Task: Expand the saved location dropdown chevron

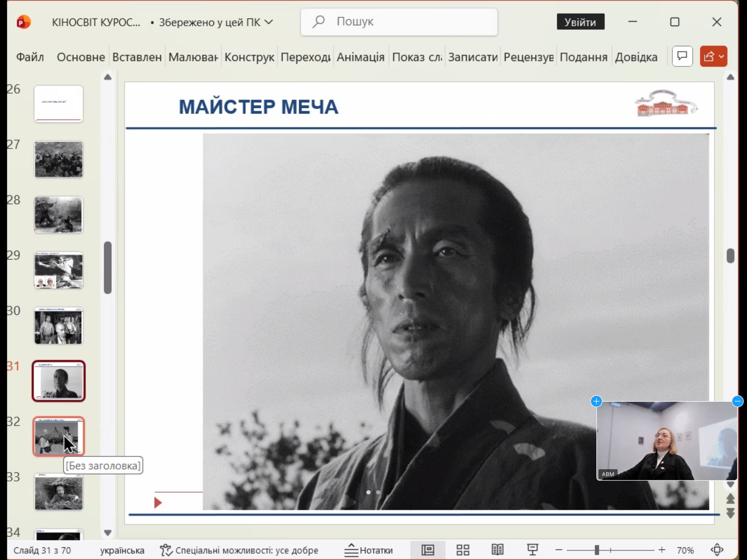Action: 269,22
